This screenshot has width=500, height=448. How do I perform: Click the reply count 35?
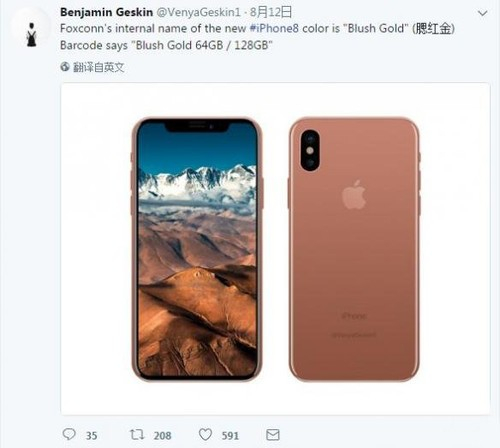point(92,436)
